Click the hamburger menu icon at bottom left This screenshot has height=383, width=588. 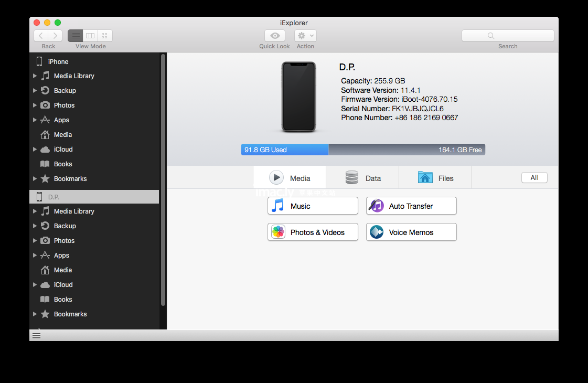[x=36, y=336]
